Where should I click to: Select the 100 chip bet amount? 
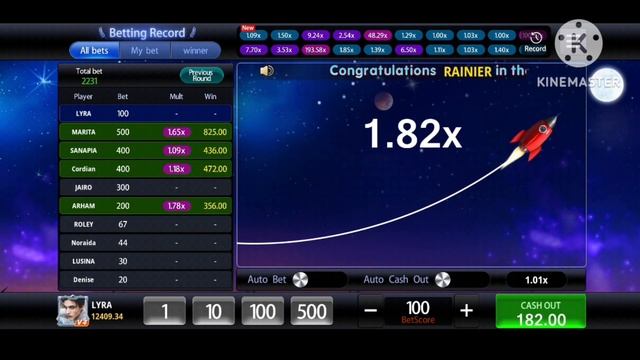pos(262,311)
